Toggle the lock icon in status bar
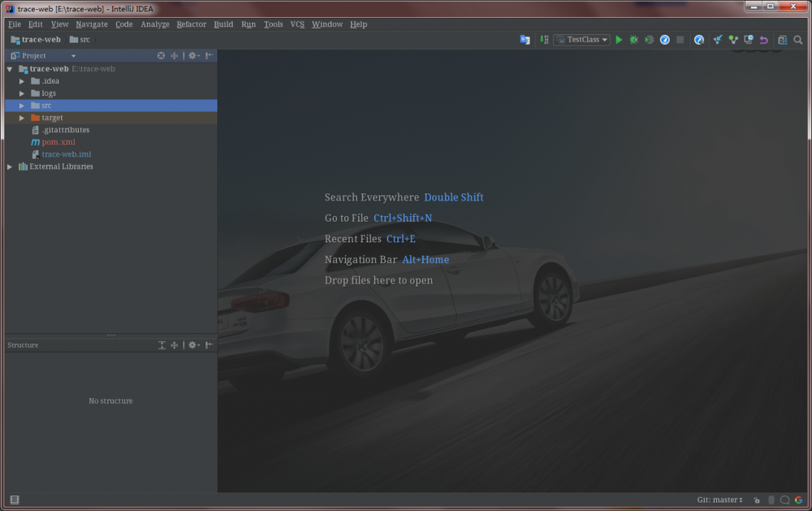Viewport: 812px width, 511px height. [757, 500]
